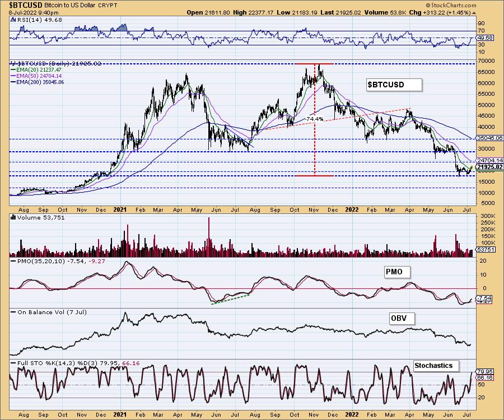Select the Last 21925.02 header value
This screenshot has height=420, width=504.
pyautogui.click(x=340, y=12)
